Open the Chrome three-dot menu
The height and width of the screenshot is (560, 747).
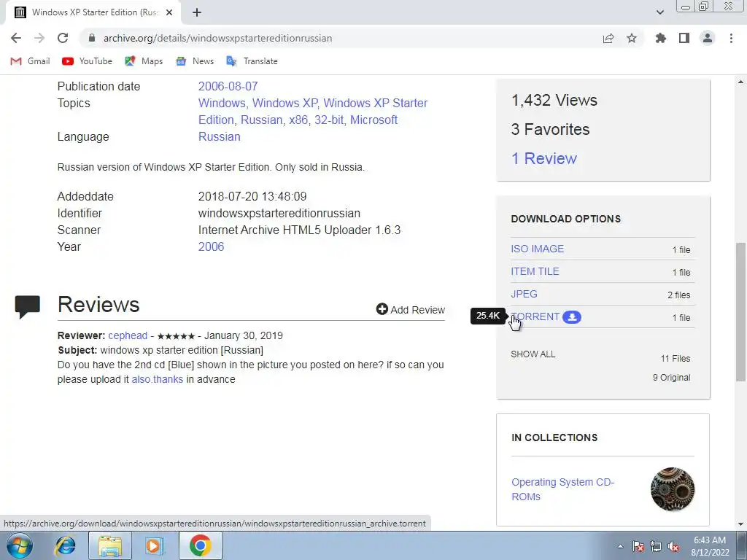coord(731,38)
